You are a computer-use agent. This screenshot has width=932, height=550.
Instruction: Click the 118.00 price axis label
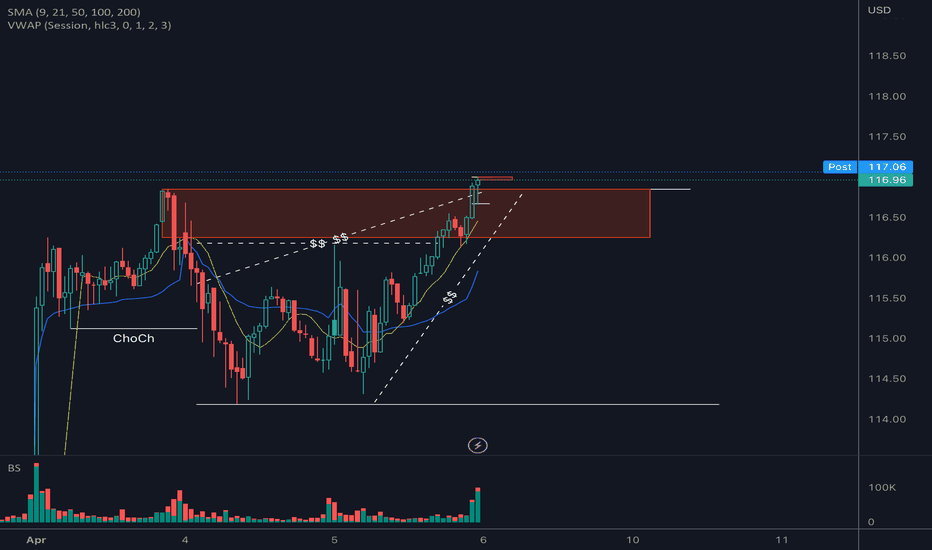click(887, 96)
